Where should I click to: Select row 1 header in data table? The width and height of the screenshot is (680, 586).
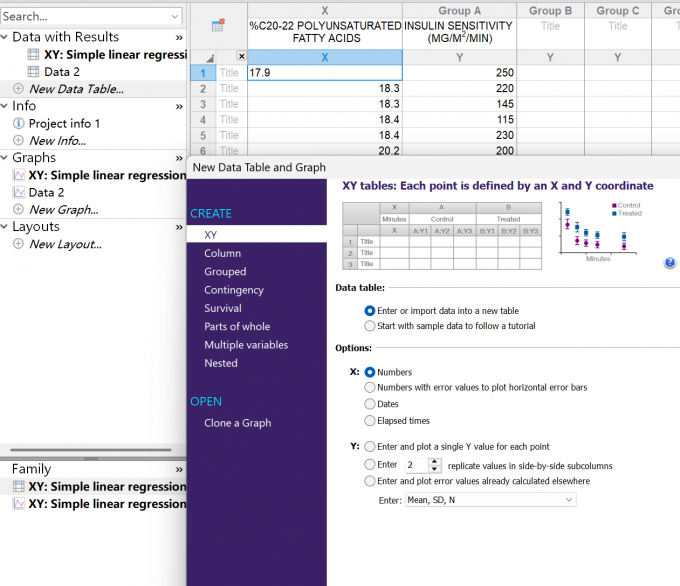[203, 72]
